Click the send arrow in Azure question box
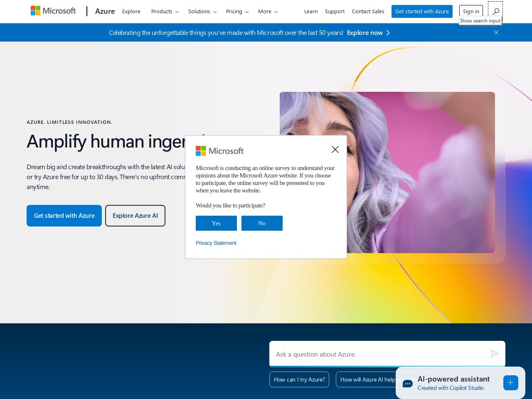The image size is (532, 399). (494, 354)
